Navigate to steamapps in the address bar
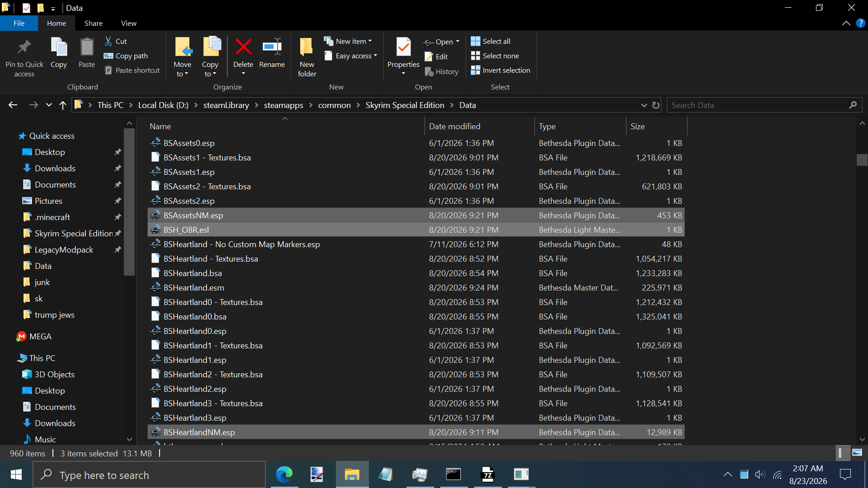Viewport: 868px width, 488px height. (x=283, y=105)
